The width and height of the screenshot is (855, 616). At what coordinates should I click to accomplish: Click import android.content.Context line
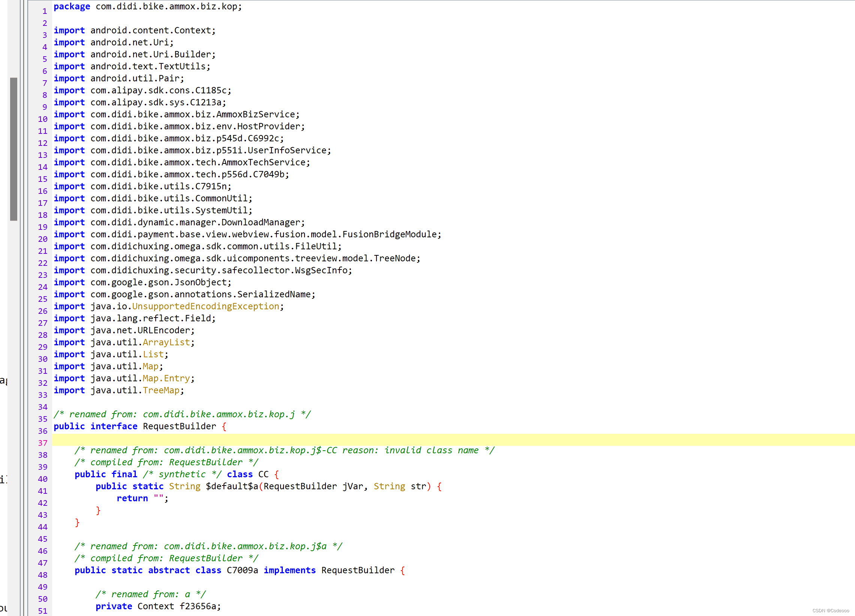coord(135,30)
